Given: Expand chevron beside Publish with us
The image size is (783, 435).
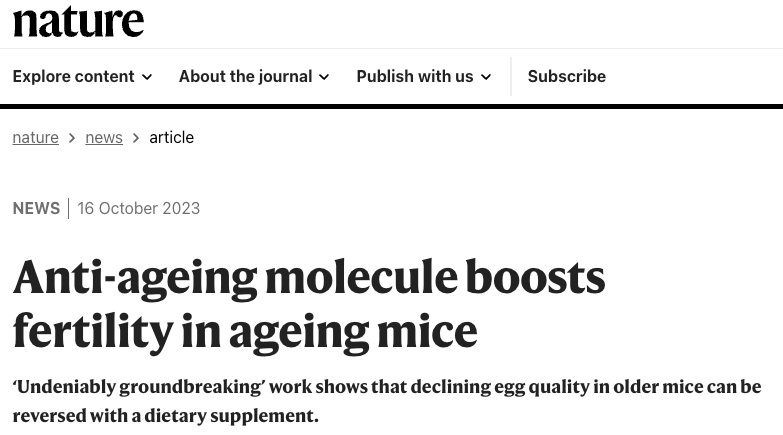Looking at the screenshot, I should [x=486, y=77].
